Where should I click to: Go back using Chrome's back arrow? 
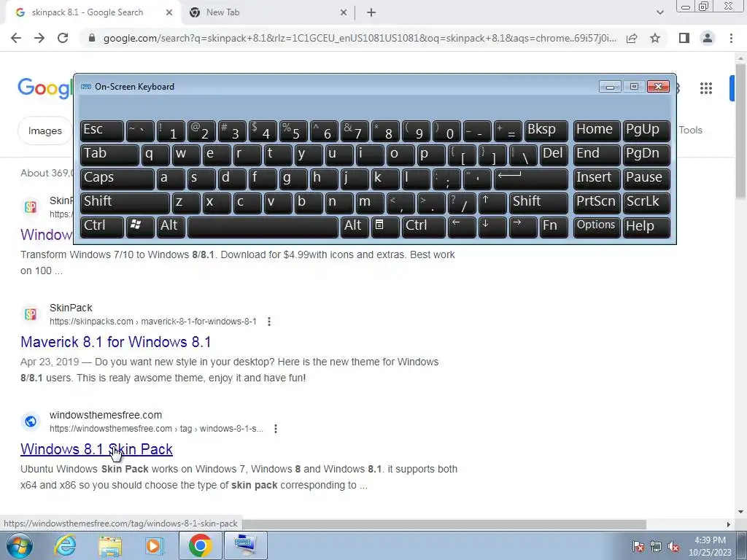[x=16, y=38]
